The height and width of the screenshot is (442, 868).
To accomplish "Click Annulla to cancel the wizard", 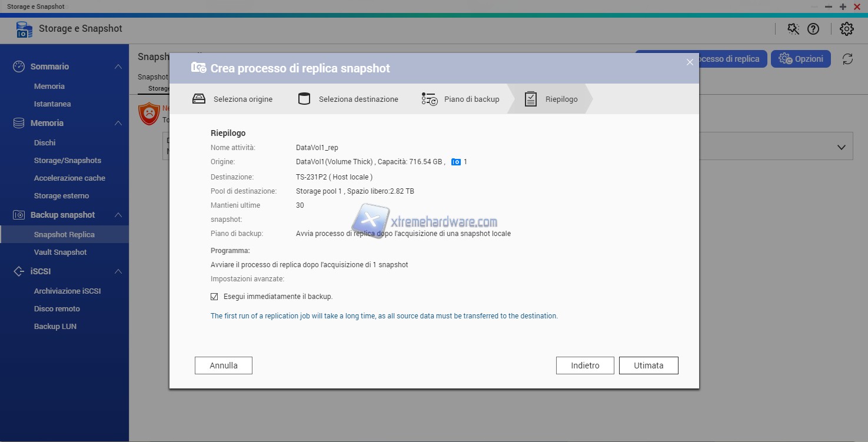I will pyautogui.click(x=224, y=365).
